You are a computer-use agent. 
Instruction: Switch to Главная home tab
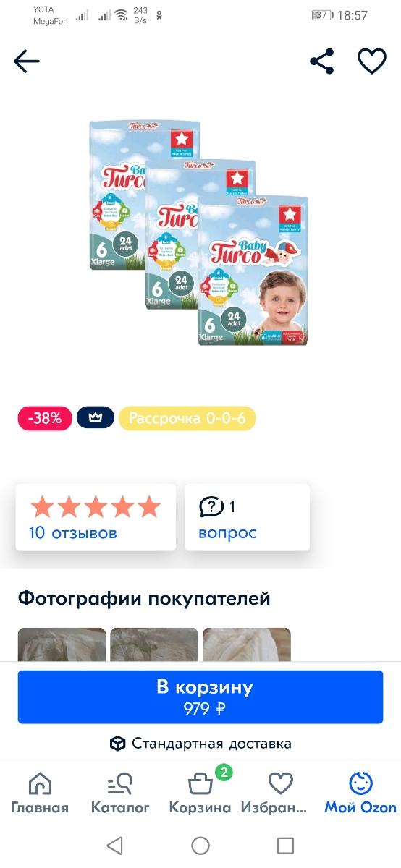(x=40, y=793)
